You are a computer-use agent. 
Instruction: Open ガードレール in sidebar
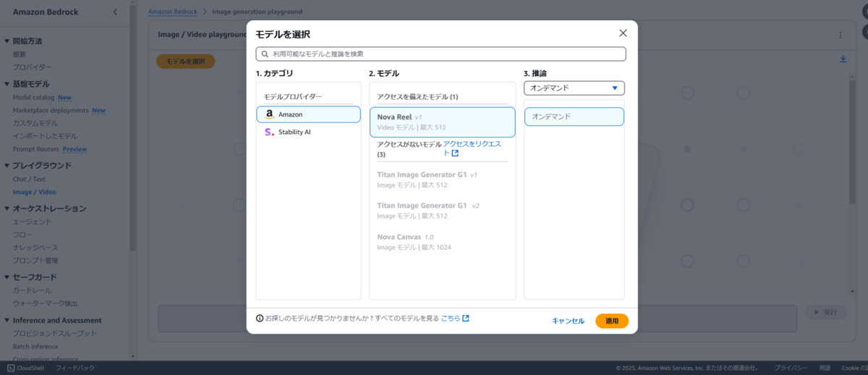[33, 290]
